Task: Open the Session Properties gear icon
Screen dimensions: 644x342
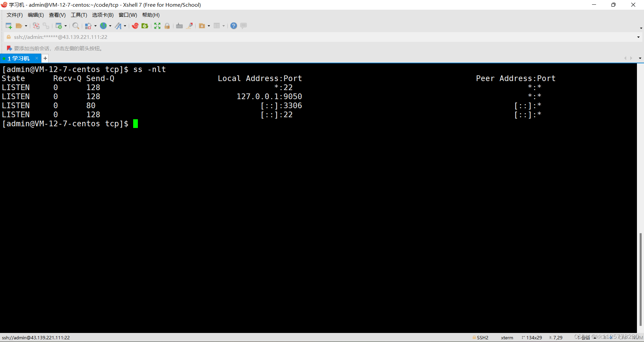Action: pos(59,26)
